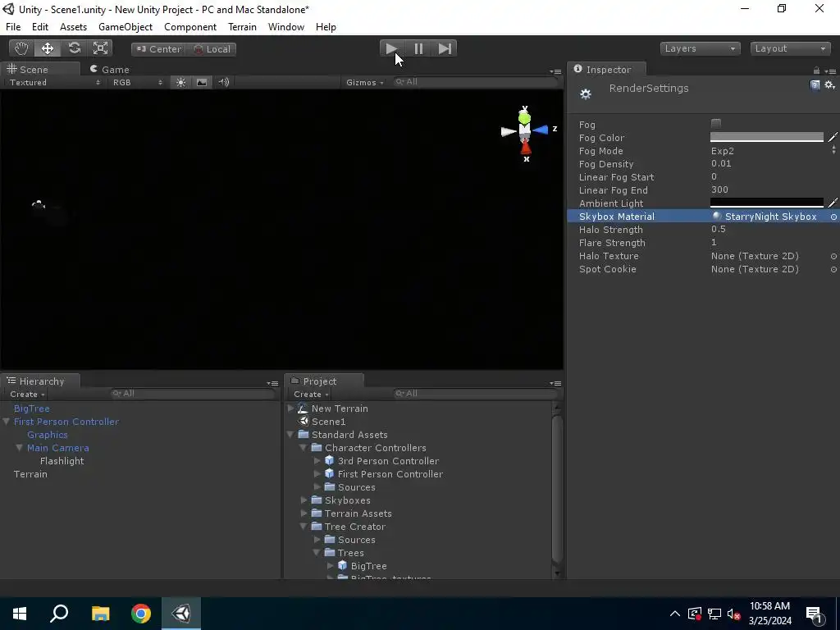Screen dimensions: 840x630
Task: Collapse First Person Controller in Hierarchy
Action: (x=7, y=422)
